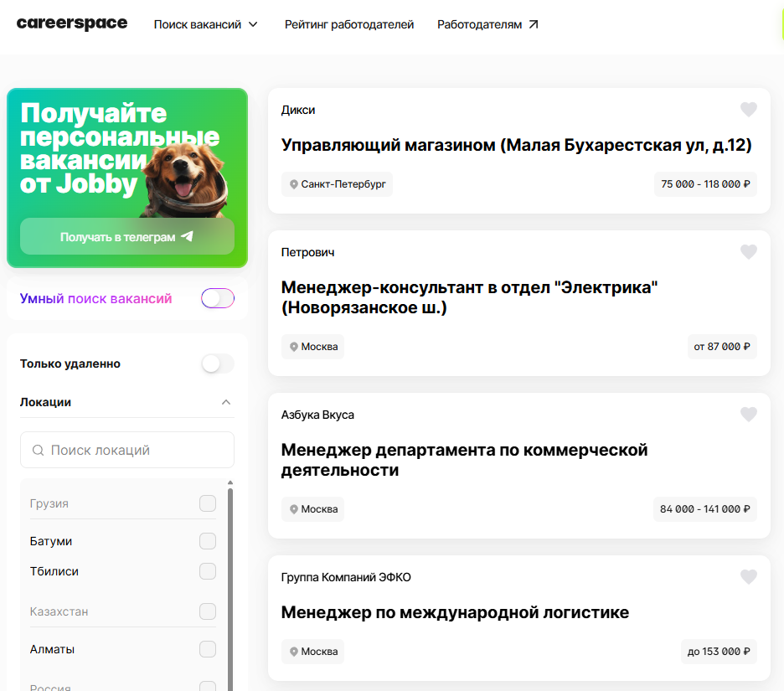Turn on the Только удаленно toggle
This screenshot has width=784, height=691.
218,364
